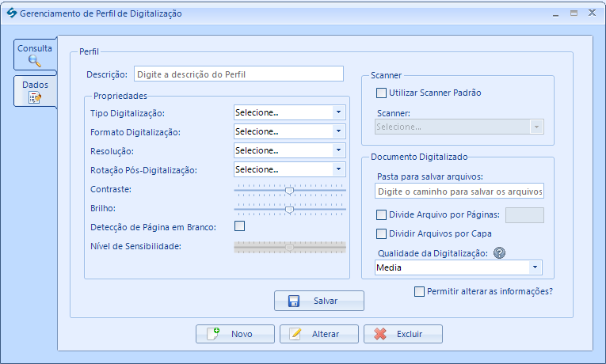Click the form icon in Dados tab
The height and width of the screenshot is (364, 606).
34,97
